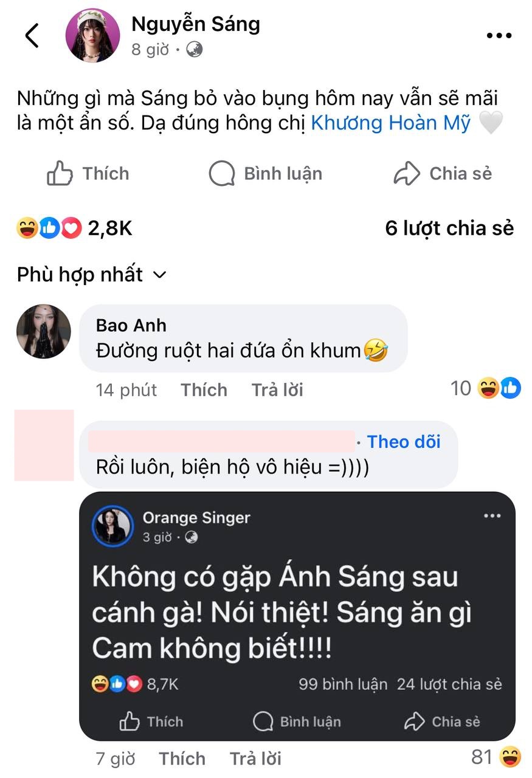The height and width of the screenshot is (778, 532).
Task: Tap Trả lời under Bao Anh's comment
Action: coord(277,390)
